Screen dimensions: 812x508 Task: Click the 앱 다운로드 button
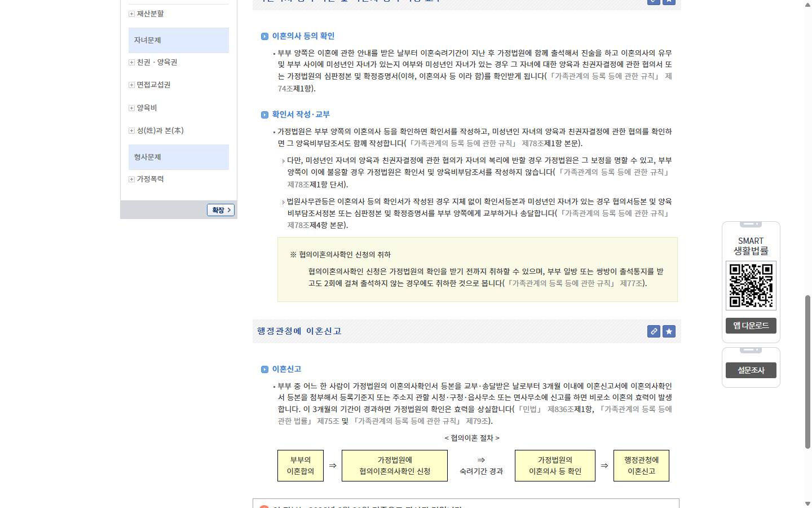click(751, 326)
